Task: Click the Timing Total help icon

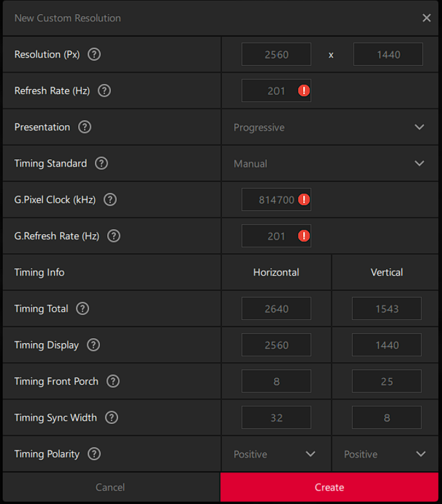Action: [x=83, y=308]
